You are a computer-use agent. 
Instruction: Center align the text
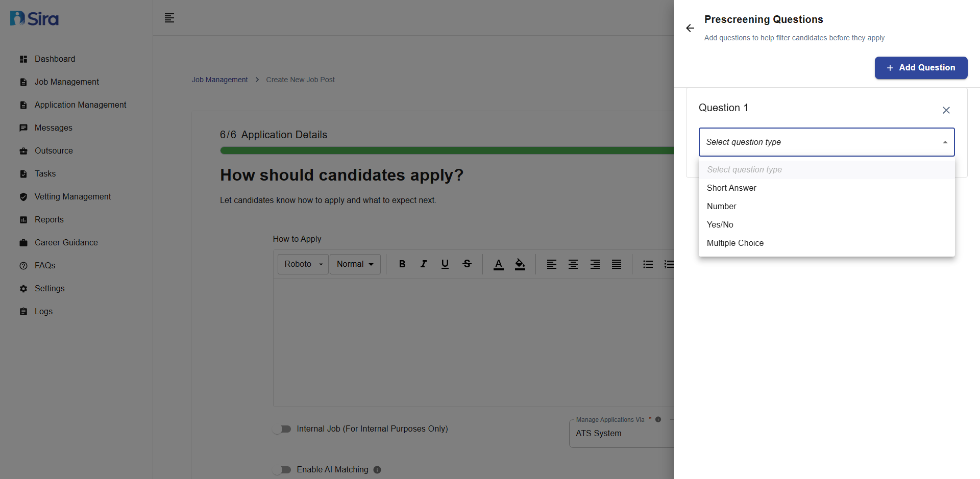point(573,264)
